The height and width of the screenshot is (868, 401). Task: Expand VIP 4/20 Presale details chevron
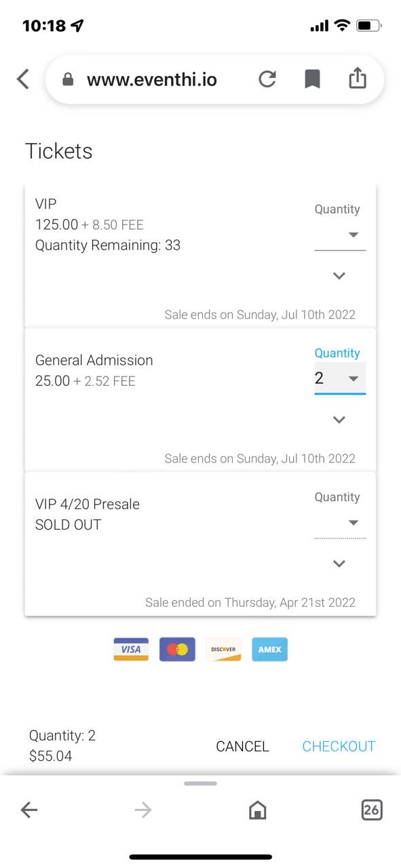click(339, 564)
